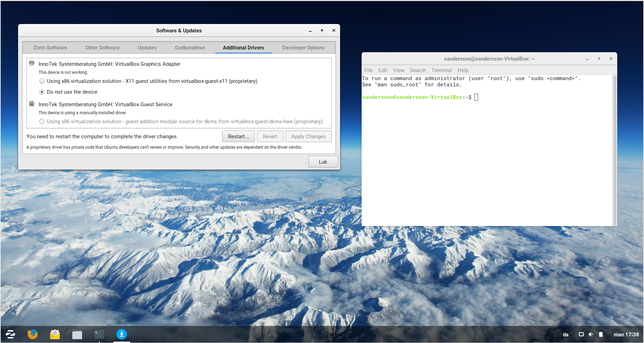
Task: Click the terminal command prompt line
Action: point(420,97)
